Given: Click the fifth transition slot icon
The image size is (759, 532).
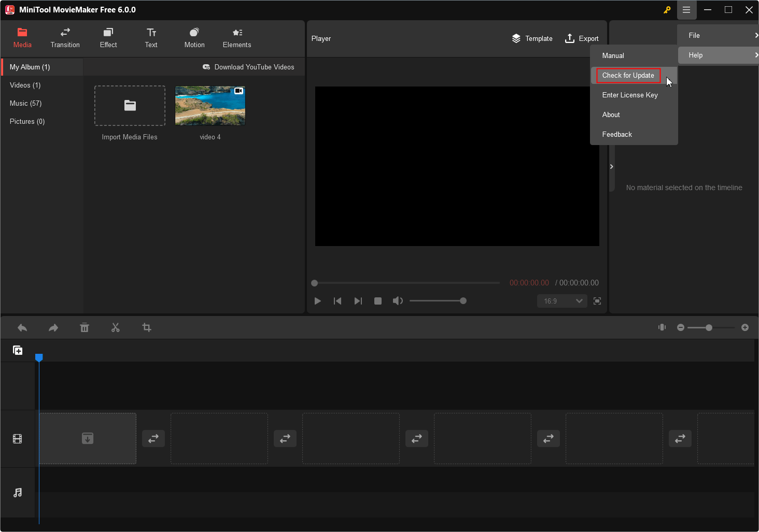Looking at the screenshot, I should tap(680, 439).
